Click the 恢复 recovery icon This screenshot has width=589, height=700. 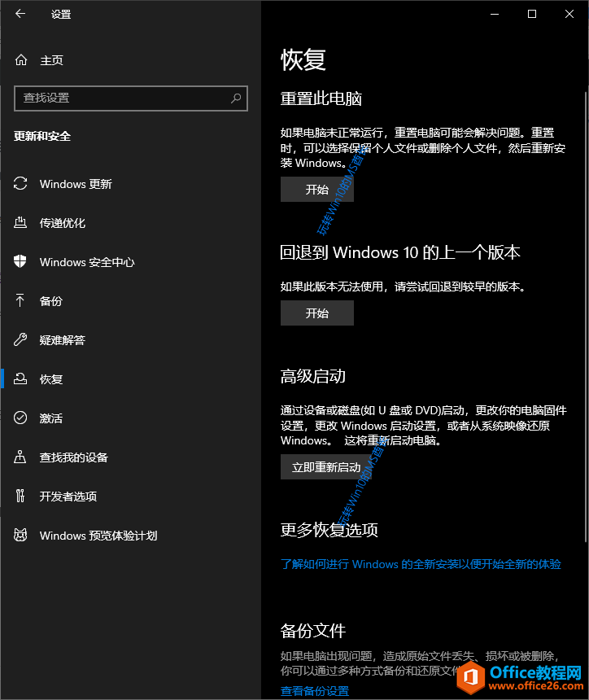[x=20, y=378]
